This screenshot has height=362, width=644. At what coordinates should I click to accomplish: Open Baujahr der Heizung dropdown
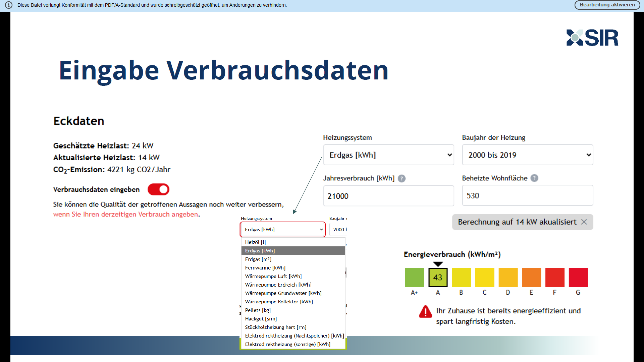[527, 155]
